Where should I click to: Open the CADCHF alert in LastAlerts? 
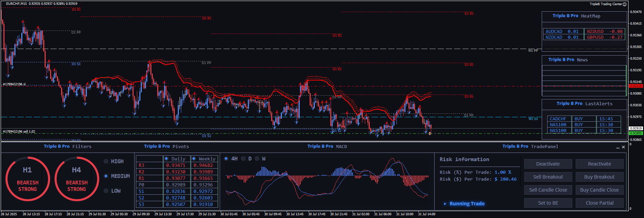coord(558,119)
